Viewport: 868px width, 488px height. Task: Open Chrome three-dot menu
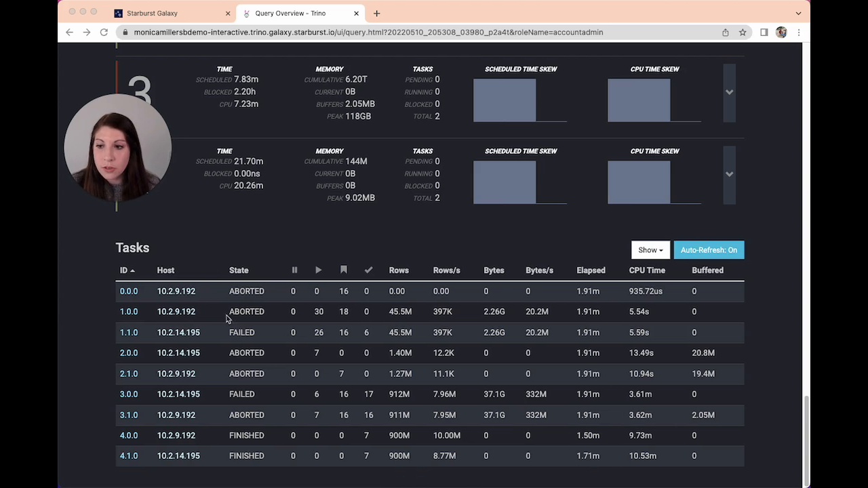(x=799, y=32)
